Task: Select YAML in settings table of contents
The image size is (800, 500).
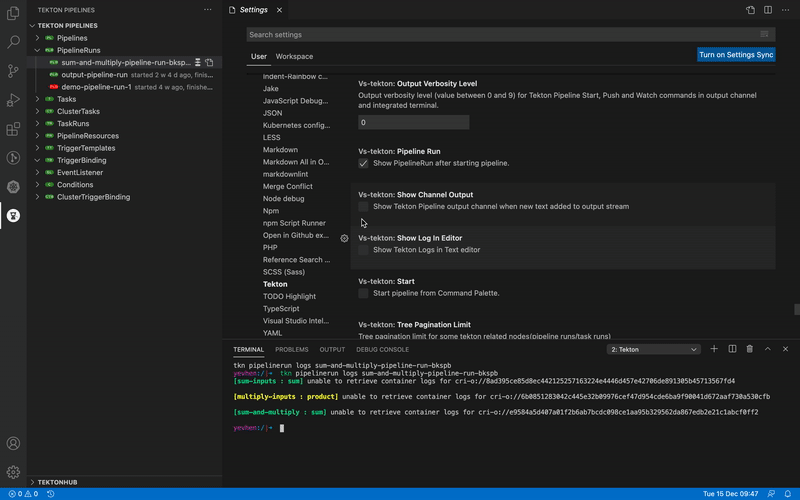Action: tap(272, 333)
